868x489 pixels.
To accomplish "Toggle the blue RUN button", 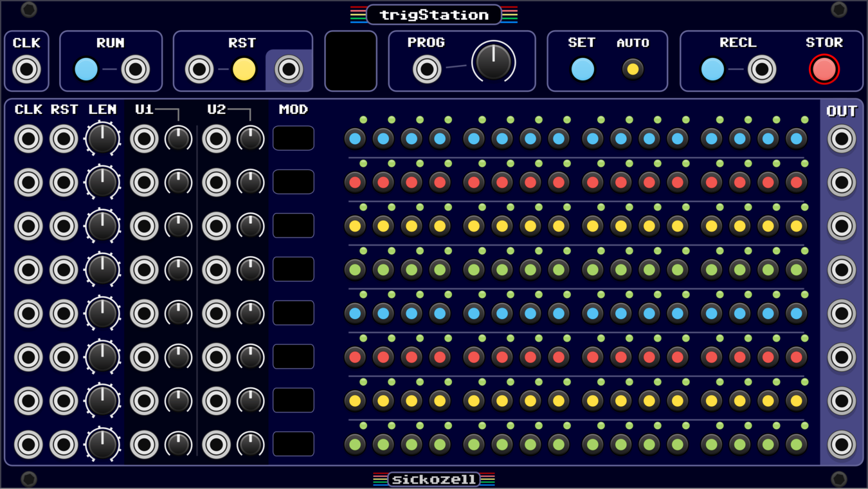I will 86,69.
